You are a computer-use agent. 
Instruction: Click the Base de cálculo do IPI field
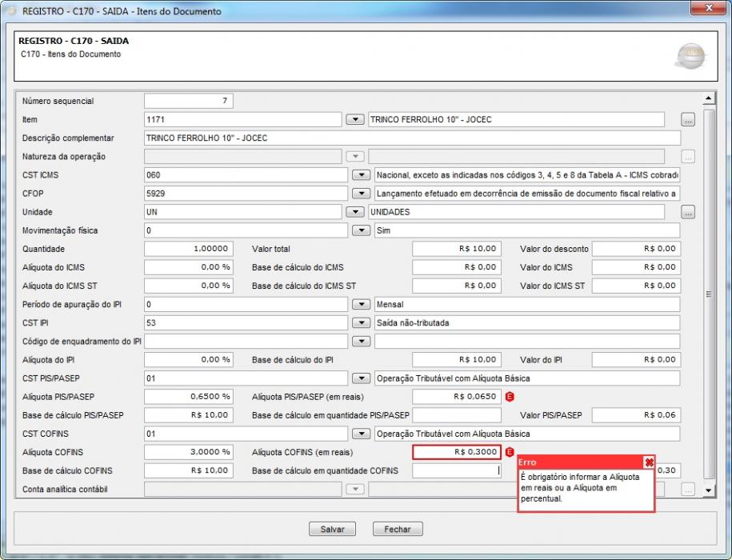click(x=457, y=360)
